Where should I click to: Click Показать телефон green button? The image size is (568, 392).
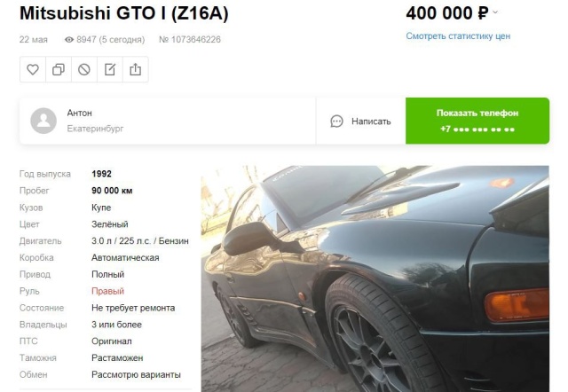[x=477, y=121]
